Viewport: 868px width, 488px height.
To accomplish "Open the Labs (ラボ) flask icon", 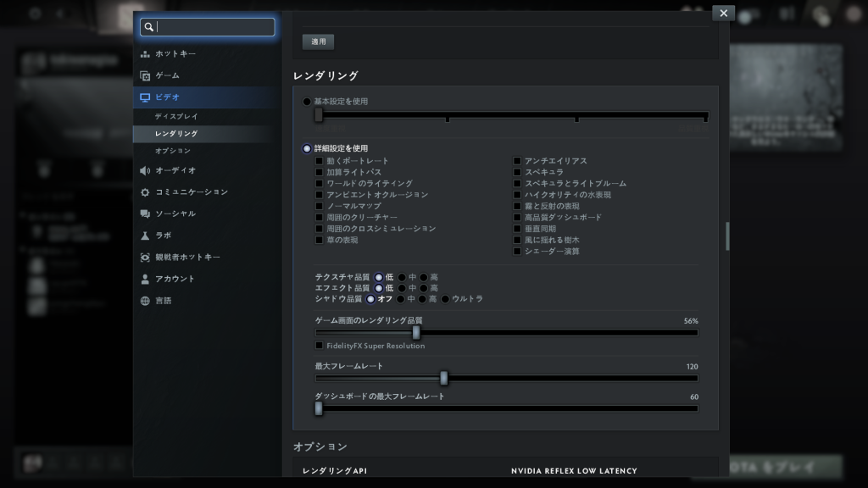I will [x=145, y=236].
